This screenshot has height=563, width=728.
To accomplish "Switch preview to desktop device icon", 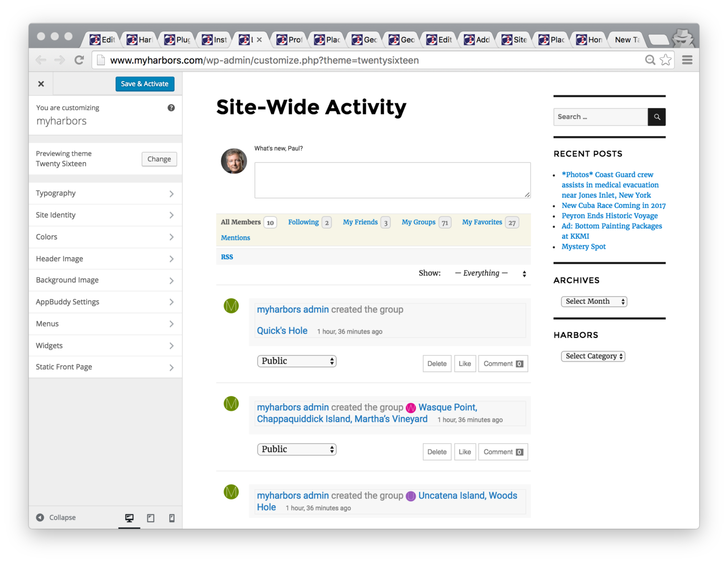I will point(129,518).
